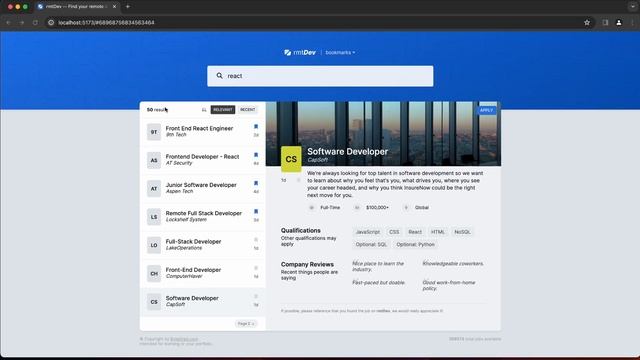Open Front-End Developer listing
640x360 pixels.
pos(202,273)
